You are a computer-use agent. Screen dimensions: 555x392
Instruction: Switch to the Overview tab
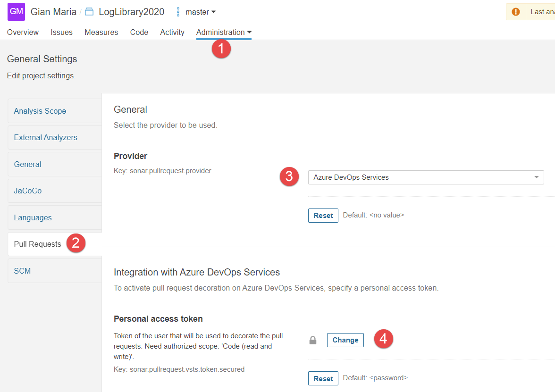23,32
